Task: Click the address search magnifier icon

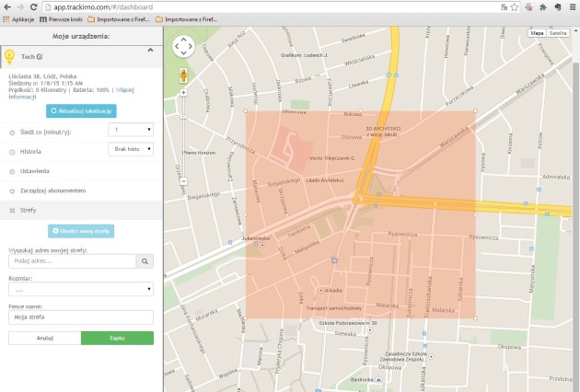Action: point(145,261)
